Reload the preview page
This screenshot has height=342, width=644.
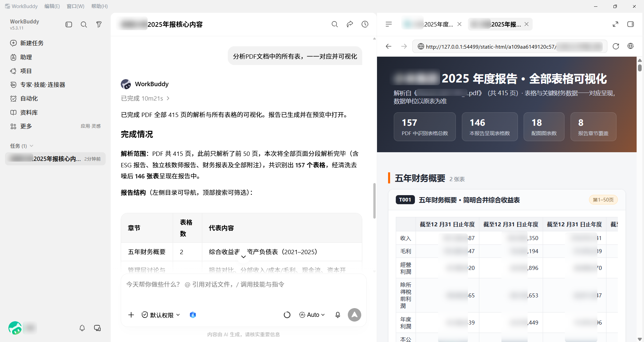pyautogui.click(x=616, y=46)
